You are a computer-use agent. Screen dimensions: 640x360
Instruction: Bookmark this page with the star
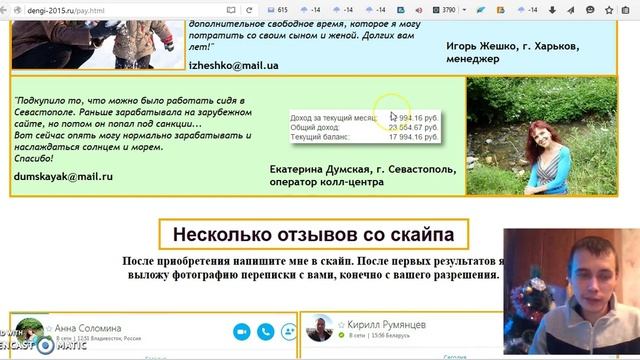609,10
